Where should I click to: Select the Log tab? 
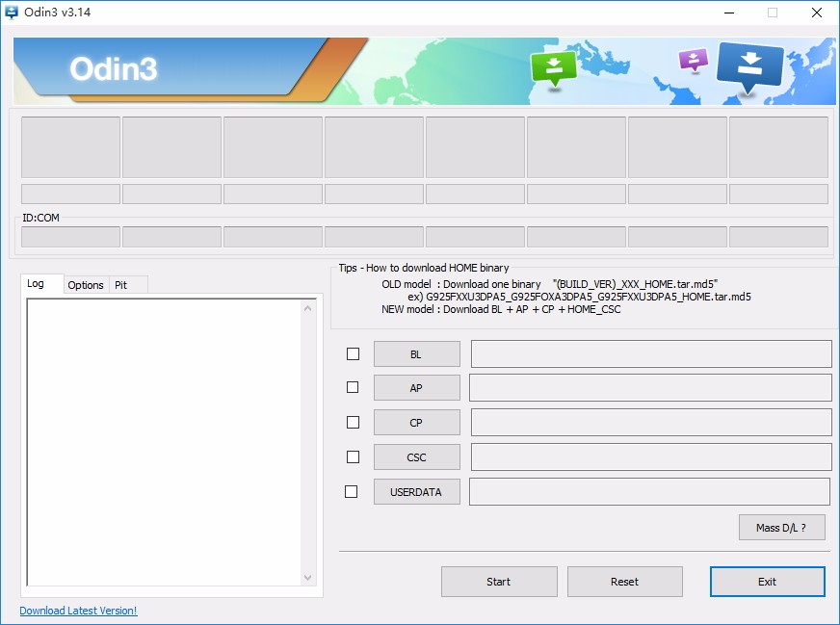[x=41, y=284]
